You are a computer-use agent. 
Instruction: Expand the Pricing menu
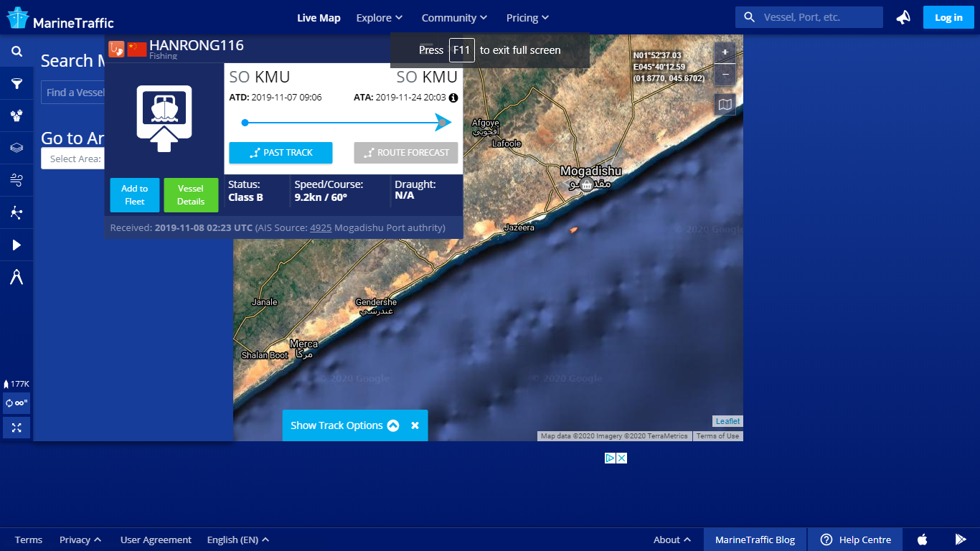(x=527, y=18)
